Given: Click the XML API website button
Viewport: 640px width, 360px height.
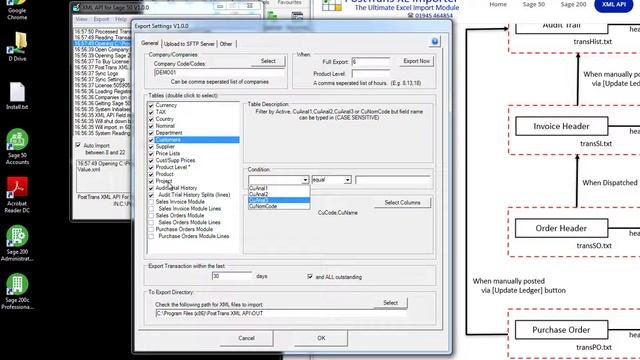Looking at the screenshot, I should coord(613,4).
